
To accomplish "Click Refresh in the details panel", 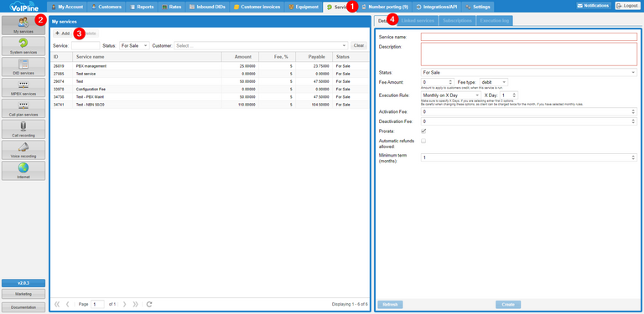I will click(x=390, y=305).
